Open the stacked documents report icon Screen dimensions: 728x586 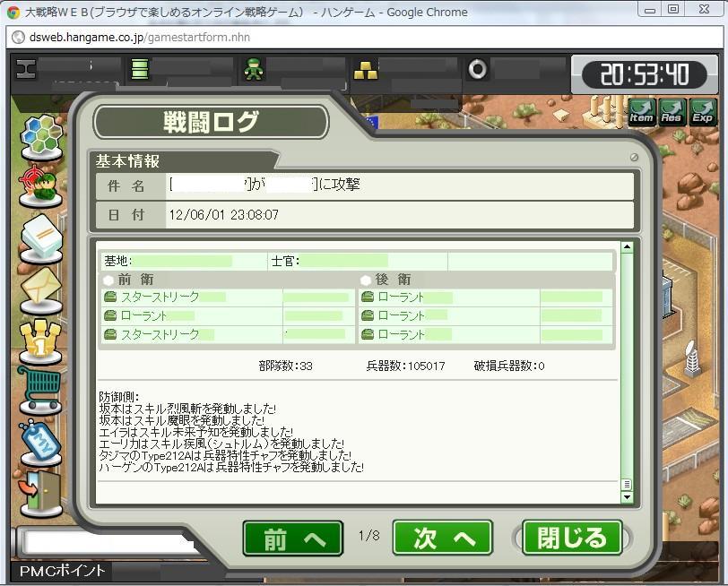coord(41,238)
